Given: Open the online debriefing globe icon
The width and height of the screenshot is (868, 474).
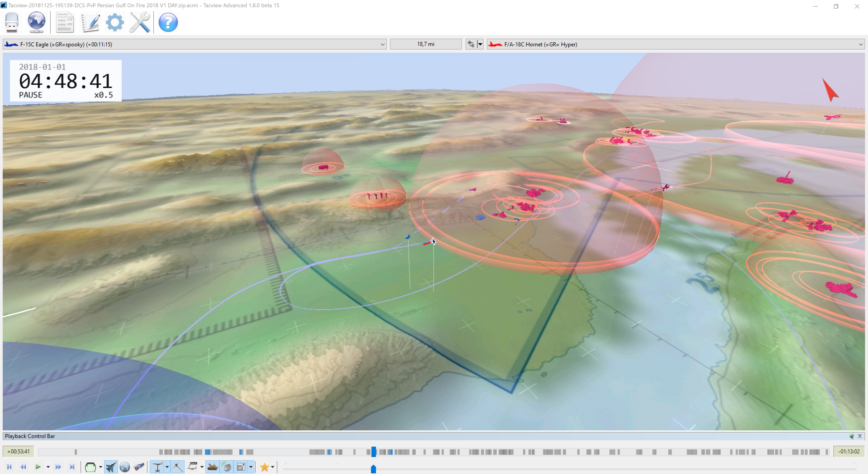Looking at the screenshot, I should point(36,22).
